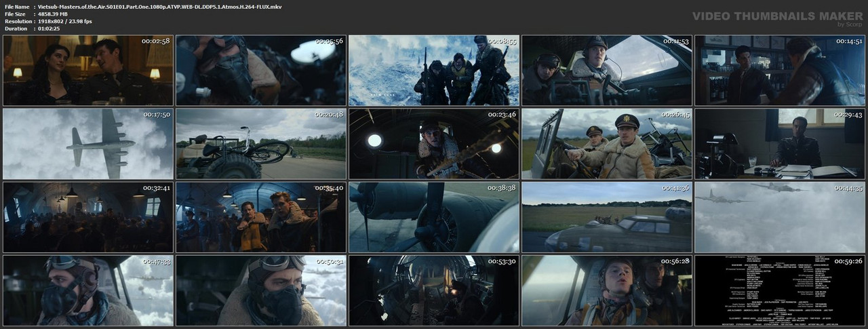This screenshot has height=329, width=868.
Task: Open the credits thumbnail at 00:59:26
Action: point(780,290)
